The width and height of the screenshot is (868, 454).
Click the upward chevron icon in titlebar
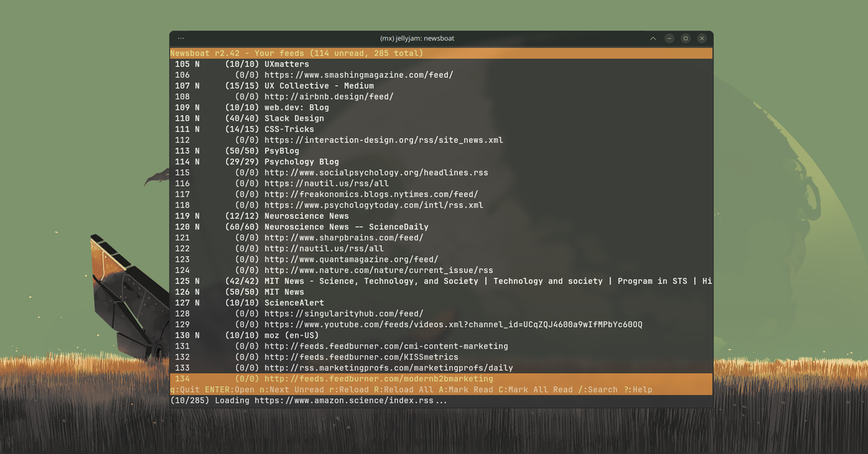(653, 38)
